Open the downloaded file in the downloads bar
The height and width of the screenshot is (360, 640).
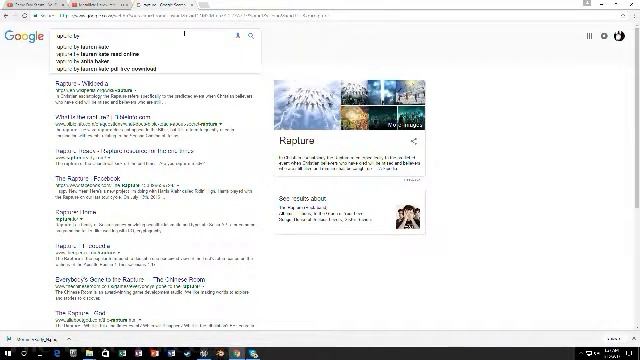[33, 339]
